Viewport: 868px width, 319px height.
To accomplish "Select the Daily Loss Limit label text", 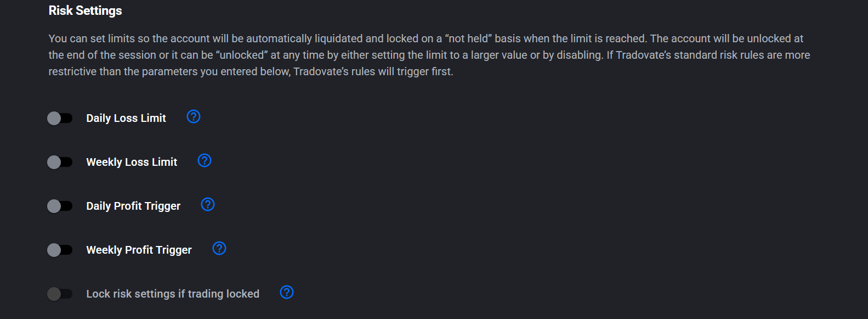I will [x=126, y=117].
